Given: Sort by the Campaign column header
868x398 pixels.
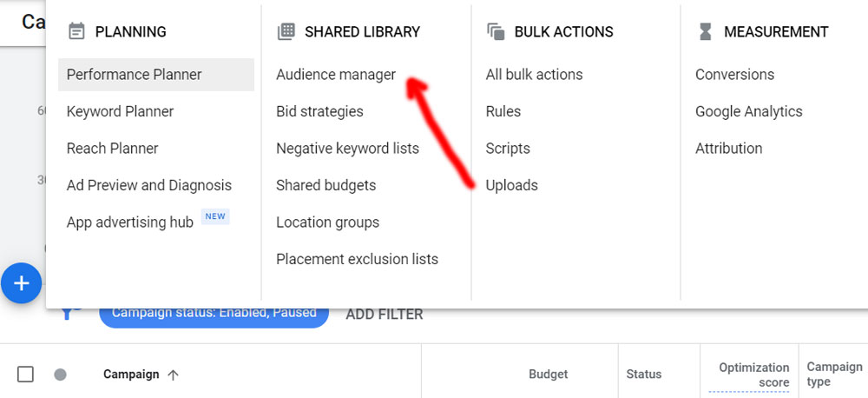Looking at the screenshot, I should coord(131,375).
